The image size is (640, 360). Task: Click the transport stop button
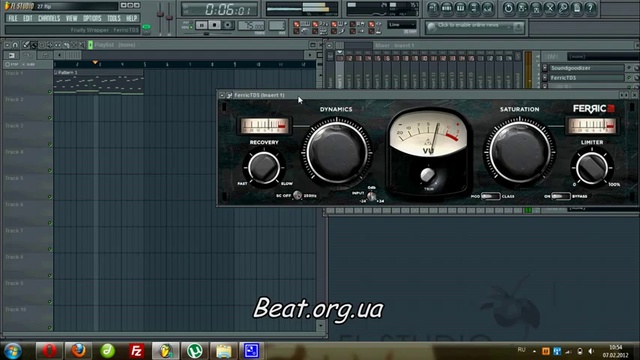tap(215, 25)
